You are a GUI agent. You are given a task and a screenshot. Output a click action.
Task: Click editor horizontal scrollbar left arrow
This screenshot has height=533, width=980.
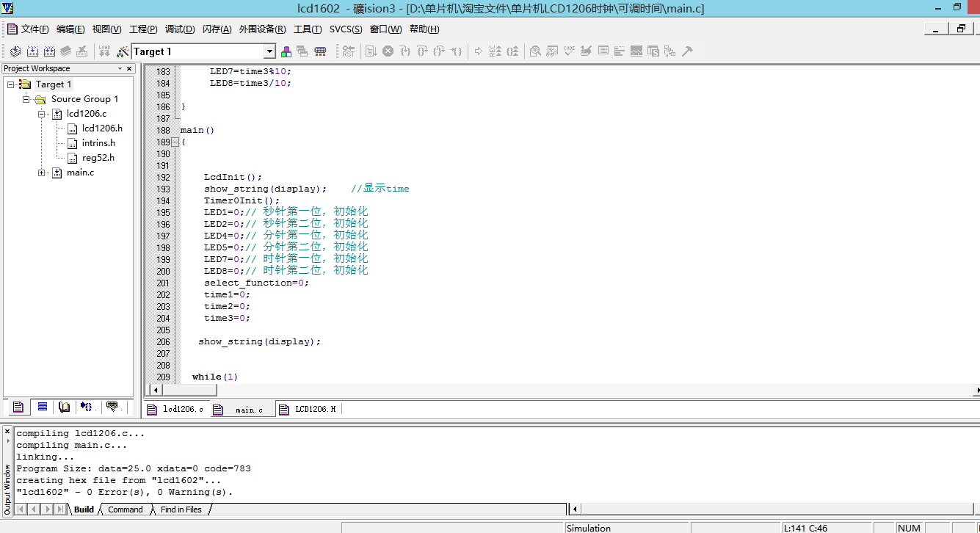coord(155,389)
